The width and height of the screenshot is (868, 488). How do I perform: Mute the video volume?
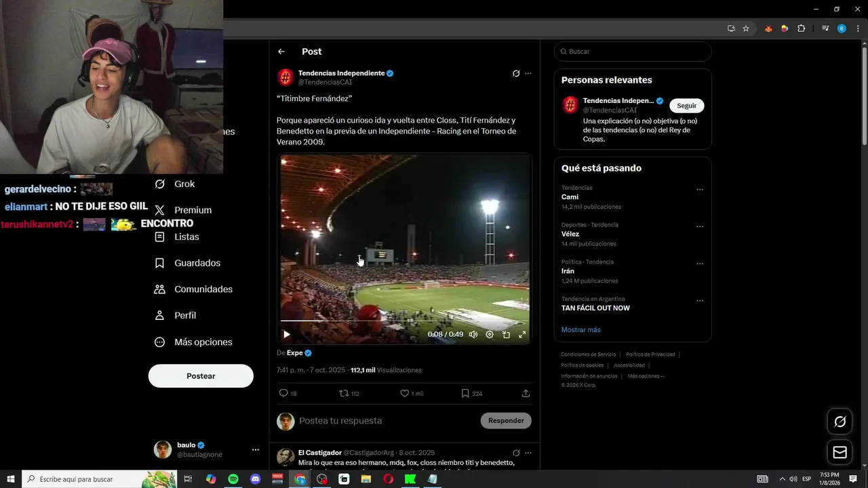[x=473, y=334]
